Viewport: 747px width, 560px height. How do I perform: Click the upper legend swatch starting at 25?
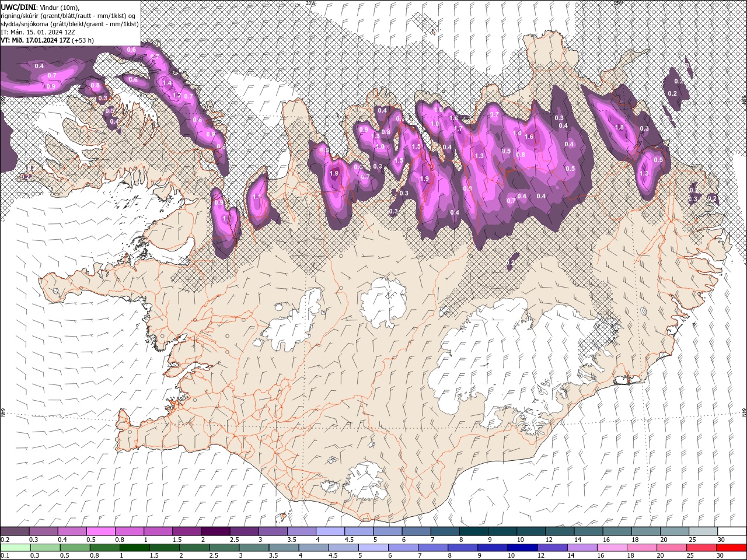click(x=703, y=531)
